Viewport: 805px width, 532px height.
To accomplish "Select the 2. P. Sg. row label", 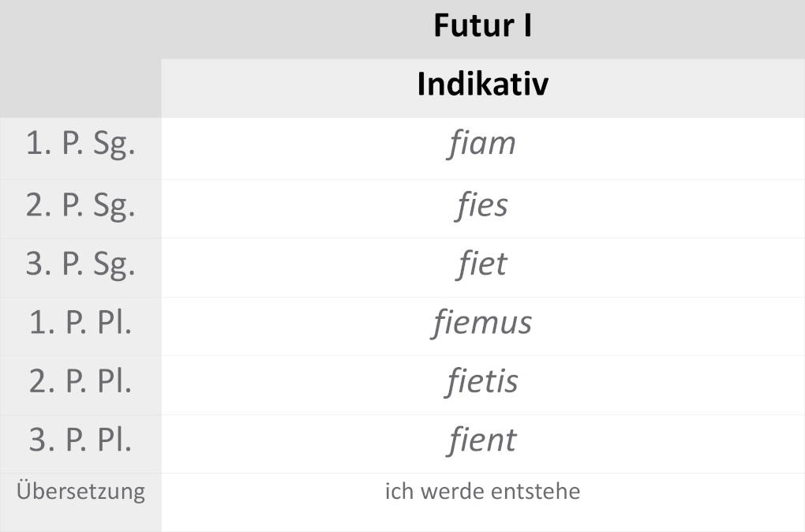I will click(x=80, y=206).
